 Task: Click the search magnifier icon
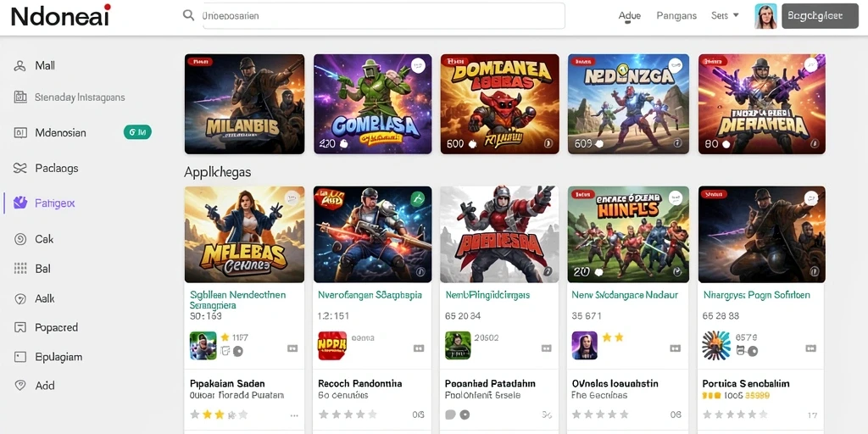tap(188, 15)
